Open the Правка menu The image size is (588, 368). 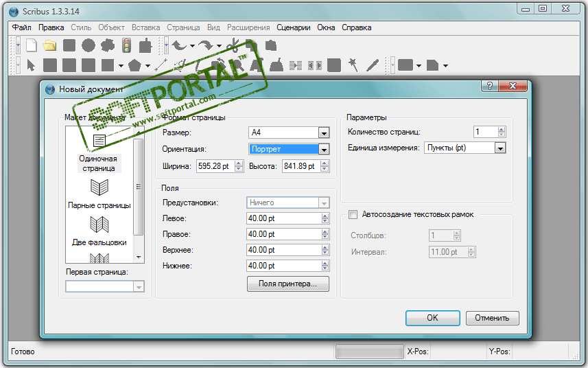(x=51, y=27)
